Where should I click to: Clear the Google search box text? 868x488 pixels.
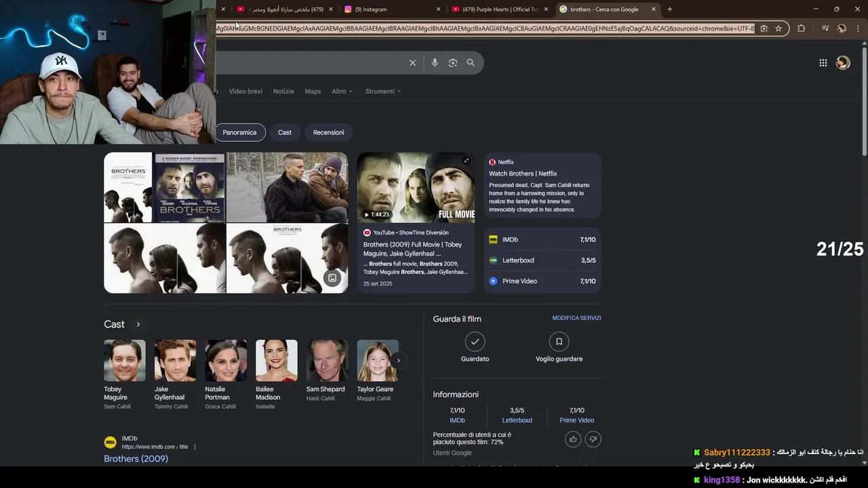[x=412, y=63]
